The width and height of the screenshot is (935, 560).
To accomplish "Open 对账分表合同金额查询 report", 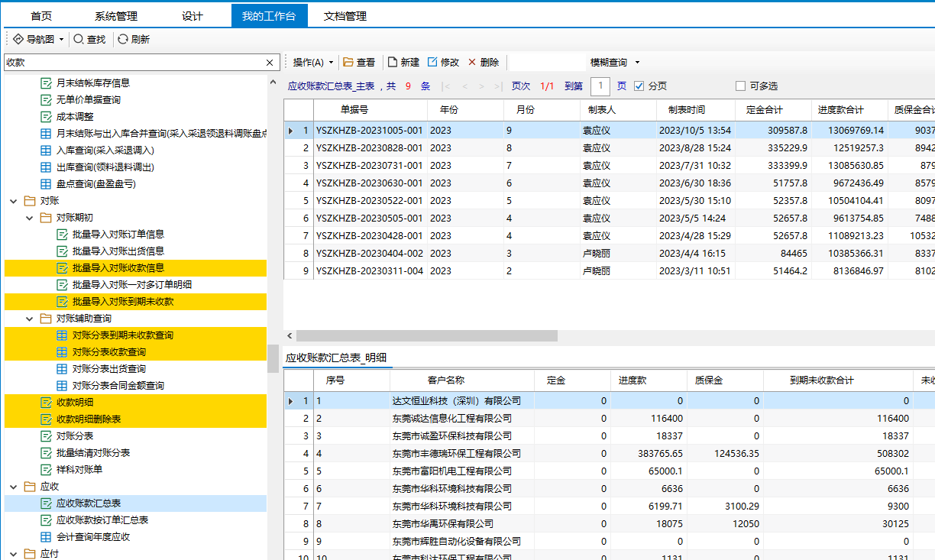I will (118, 386).
